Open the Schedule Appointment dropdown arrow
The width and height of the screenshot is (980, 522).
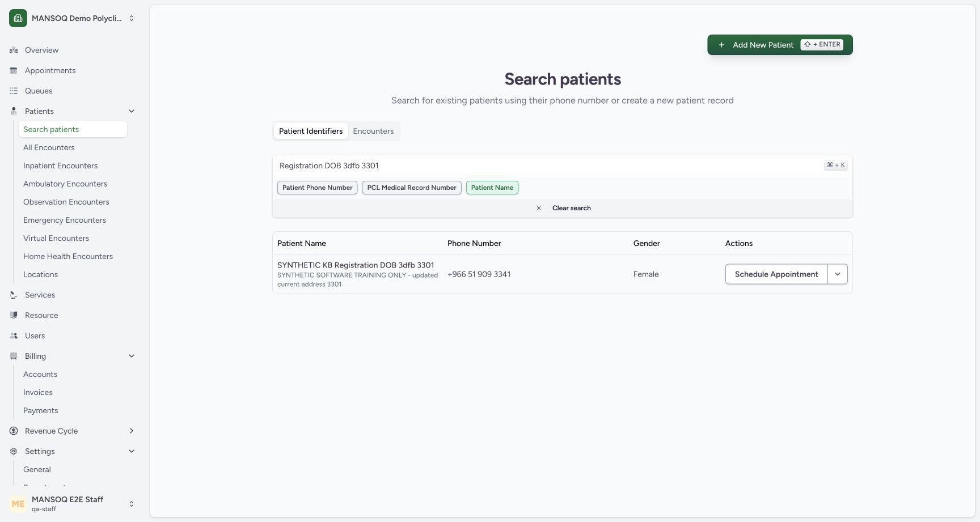pos(838,274)
